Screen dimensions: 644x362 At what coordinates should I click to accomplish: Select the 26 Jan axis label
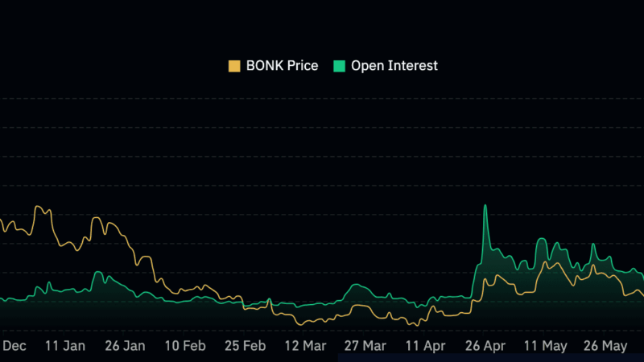(x=125, y=346)
